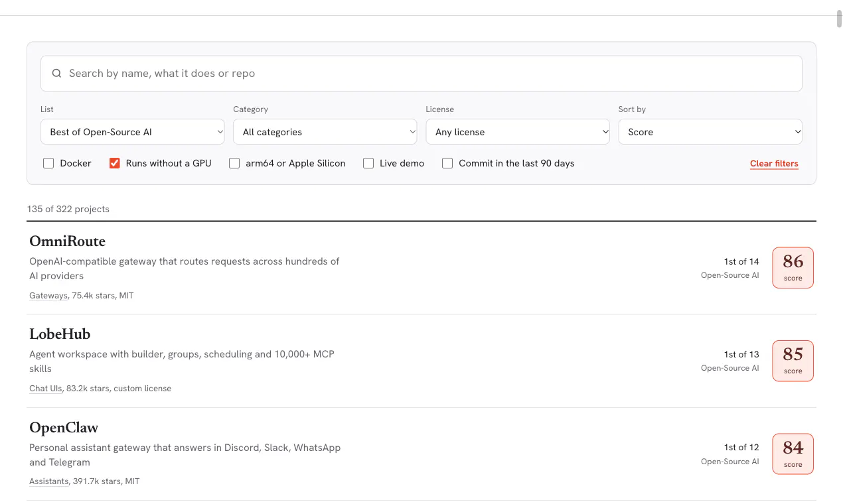Follow the Chat UIs category link
The image size is (843, 504).
(x=46, y=389)
